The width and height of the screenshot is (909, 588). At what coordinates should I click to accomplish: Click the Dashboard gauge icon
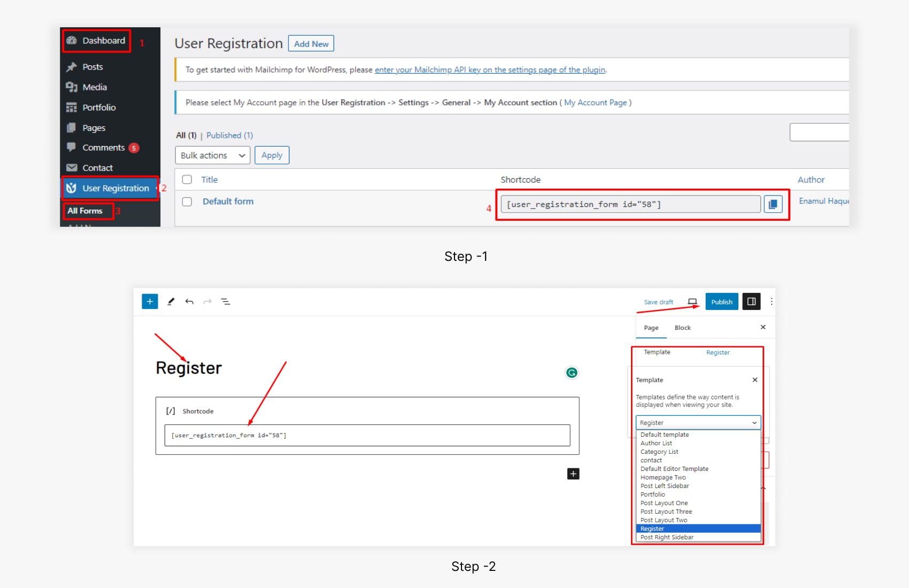tap(72, 41)
